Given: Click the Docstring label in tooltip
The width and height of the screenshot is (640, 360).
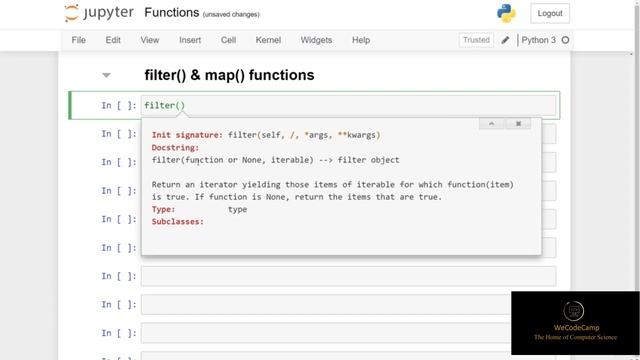Looking at the screenshot, I should pyautogui.click(x=175, y=147).
